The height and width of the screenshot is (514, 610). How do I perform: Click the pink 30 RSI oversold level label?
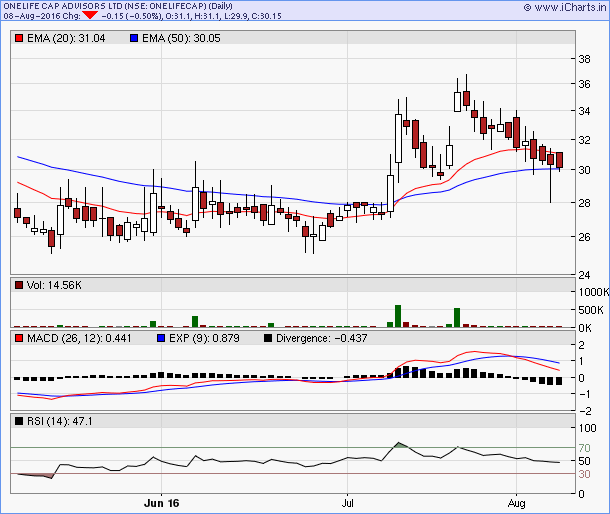[x=584, y=474]
